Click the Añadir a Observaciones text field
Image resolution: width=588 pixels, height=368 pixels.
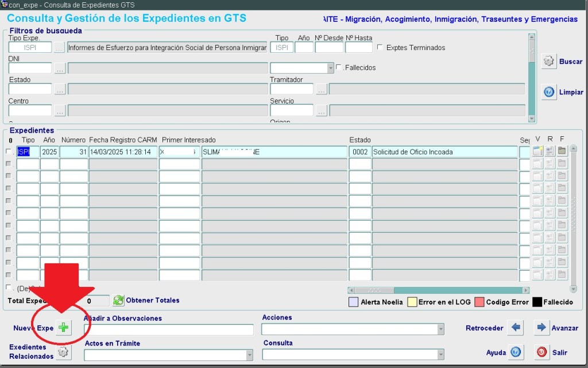(168, 329)
